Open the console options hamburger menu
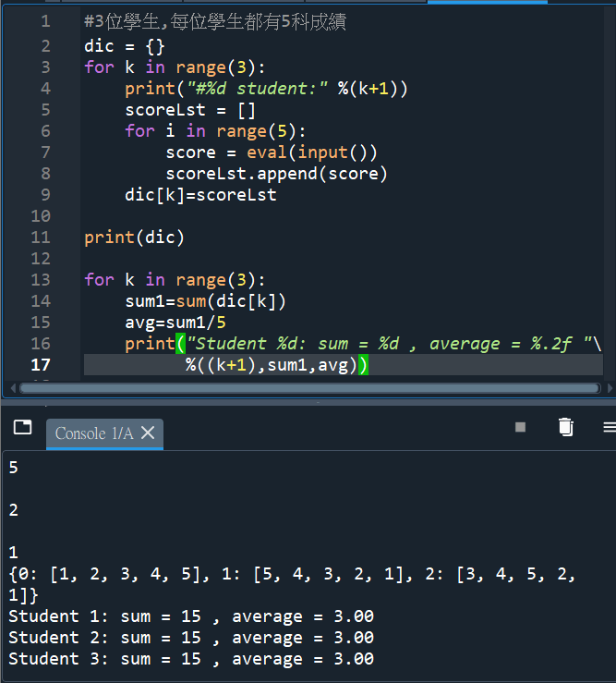Viewport: 616px width, 683px height. tap(610, 427)
